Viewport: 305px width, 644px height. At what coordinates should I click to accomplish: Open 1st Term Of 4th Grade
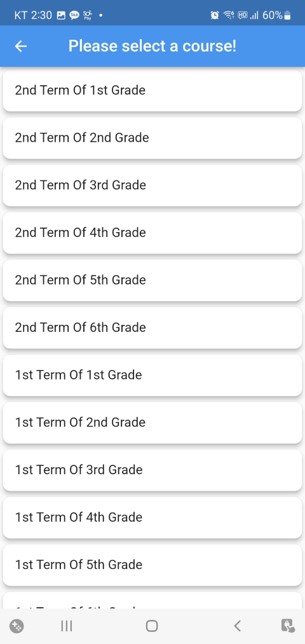click(x=152, y=517)
